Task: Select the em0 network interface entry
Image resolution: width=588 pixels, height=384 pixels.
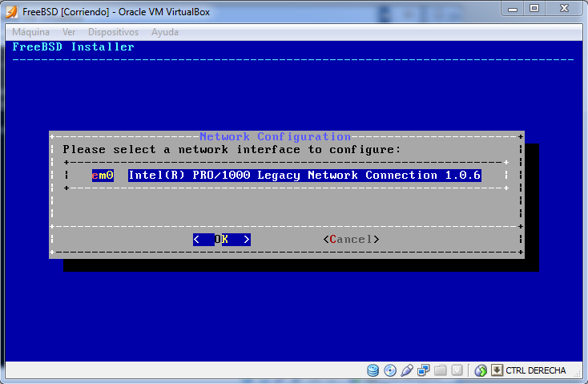Action: [x=103, y=176]
